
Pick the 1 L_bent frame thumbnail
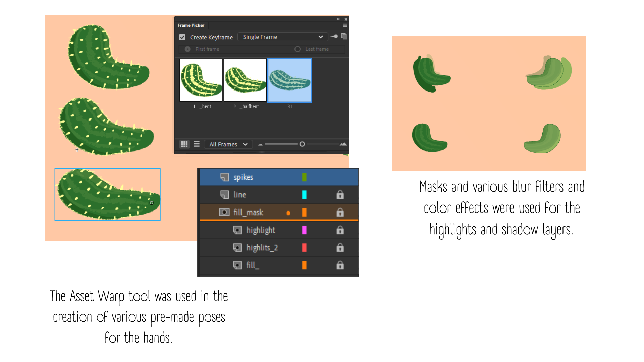click(x=201, y=80)
